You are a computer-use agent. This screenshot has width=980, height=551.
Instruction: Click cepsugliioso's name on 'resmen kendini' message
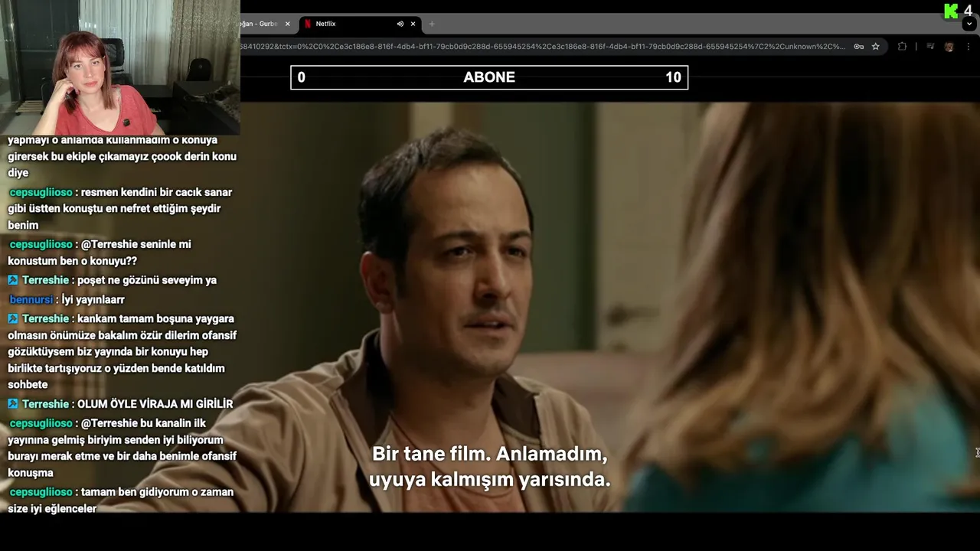click(41, 192)
